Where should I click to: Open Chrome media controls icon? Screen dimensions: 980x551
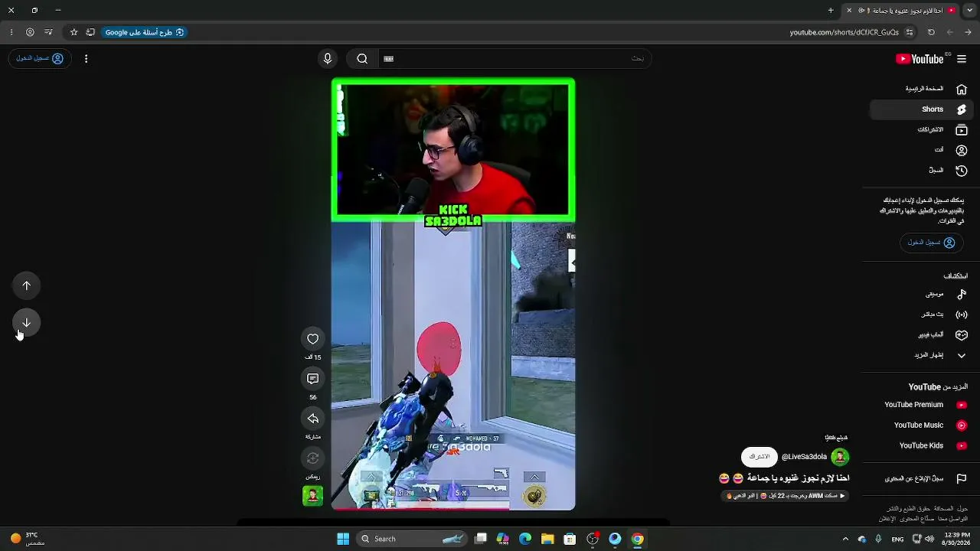click(x=49, y=32)
